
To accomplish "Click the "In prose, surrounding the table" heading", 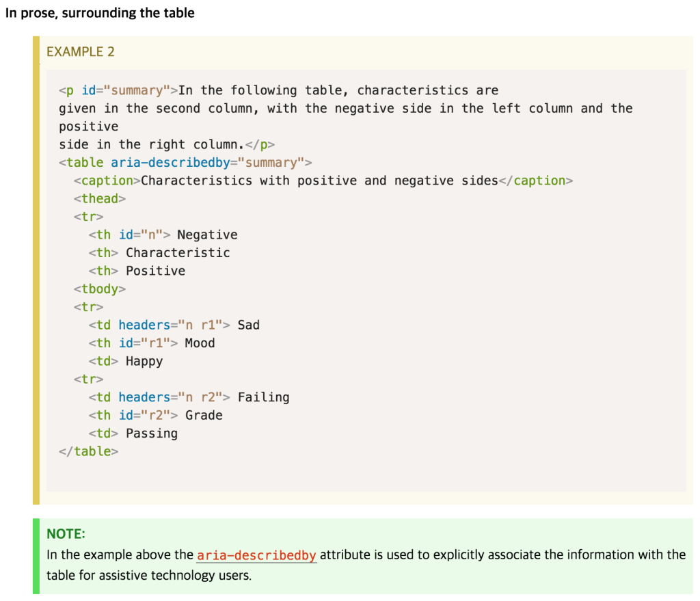I will 100,13.
